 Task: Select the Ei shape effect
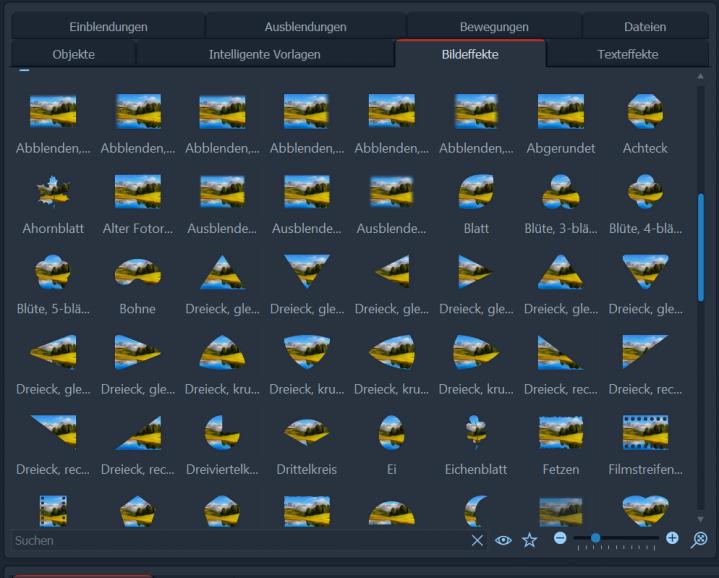click(391, 432)
